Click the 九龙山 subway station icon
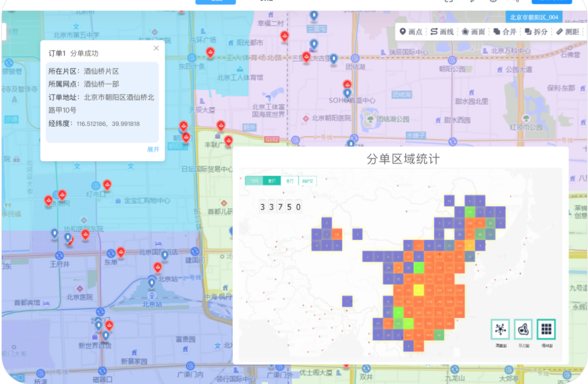The height and width of the screenshot is (384, 588). 455,370
